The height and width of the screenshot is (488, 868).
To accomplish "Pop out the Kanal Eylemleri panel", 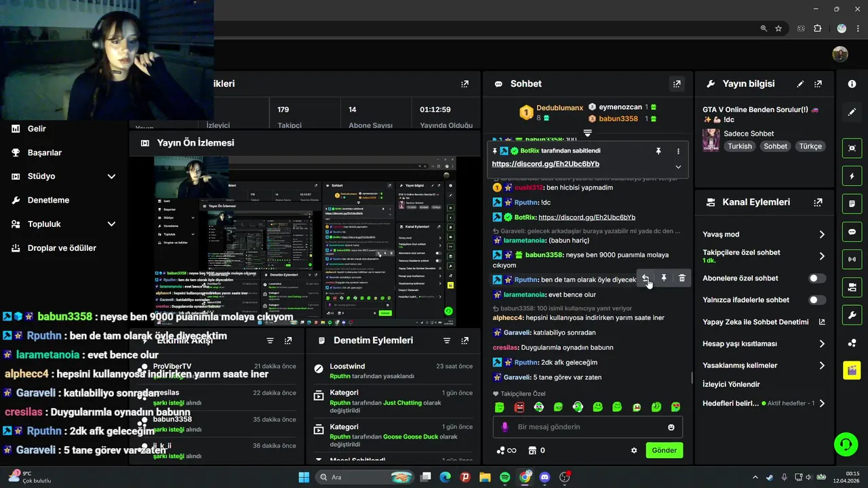I will (818, 202).
